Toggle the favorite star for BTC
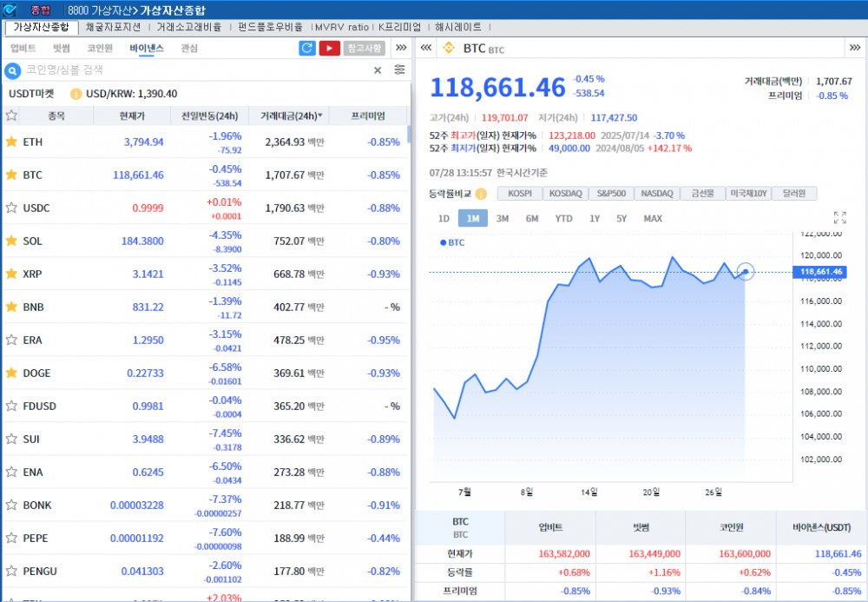The image size is (868, 602). pos(12,175)
